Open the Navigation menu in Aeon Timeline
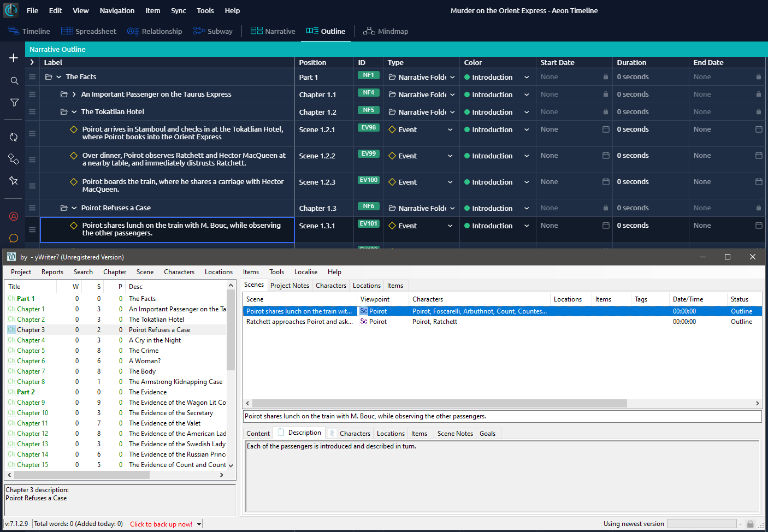Viewport: 768px width, 532px height. (x=117, y=10)
